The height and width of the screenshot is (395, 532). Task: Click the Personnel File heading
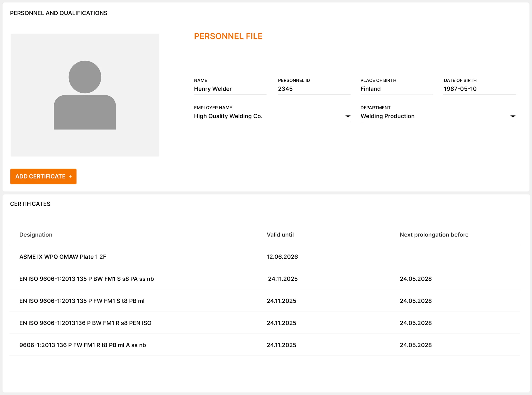(x=228, y=36)
